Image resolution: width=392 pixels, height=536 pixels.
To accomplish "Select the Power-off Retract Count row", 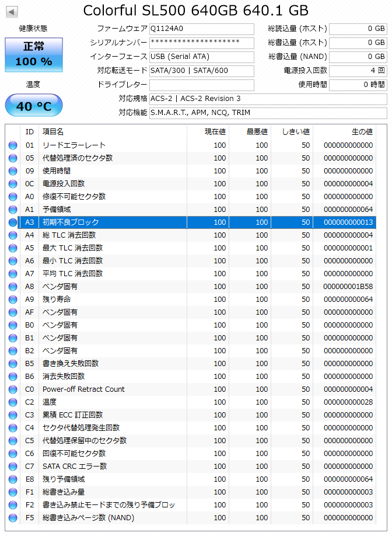I will point(191,389).
